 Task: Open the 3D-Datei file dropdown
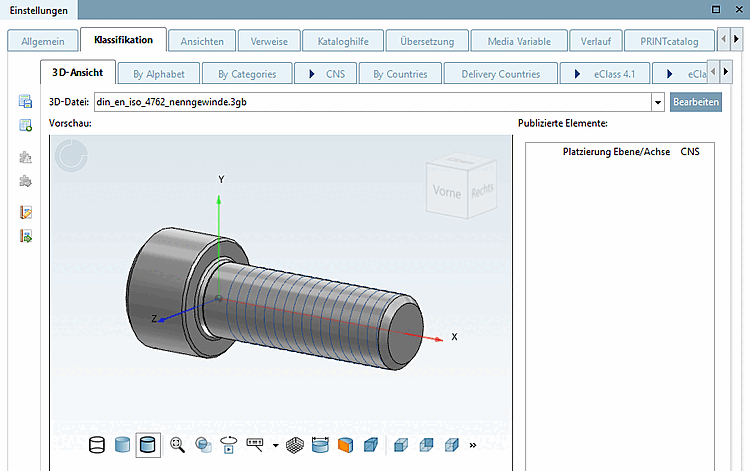657,102
